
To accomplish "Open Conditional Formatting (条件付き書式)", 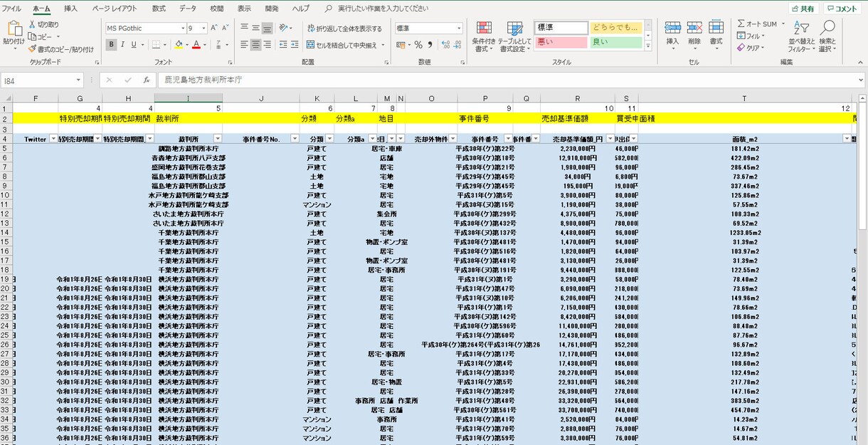I will click(x=484, y=36).
